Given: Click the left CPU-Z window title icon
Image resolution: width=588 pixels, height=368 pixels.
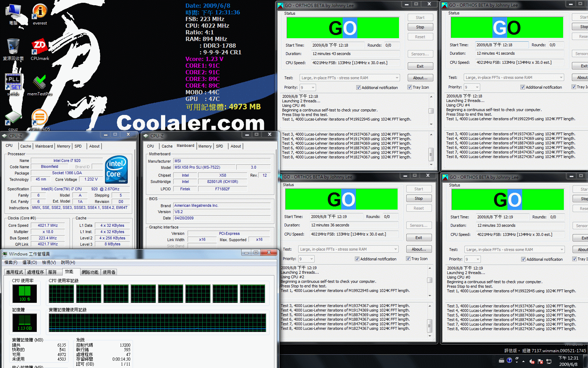Looking at the screenshot, I should pos(5,136).
